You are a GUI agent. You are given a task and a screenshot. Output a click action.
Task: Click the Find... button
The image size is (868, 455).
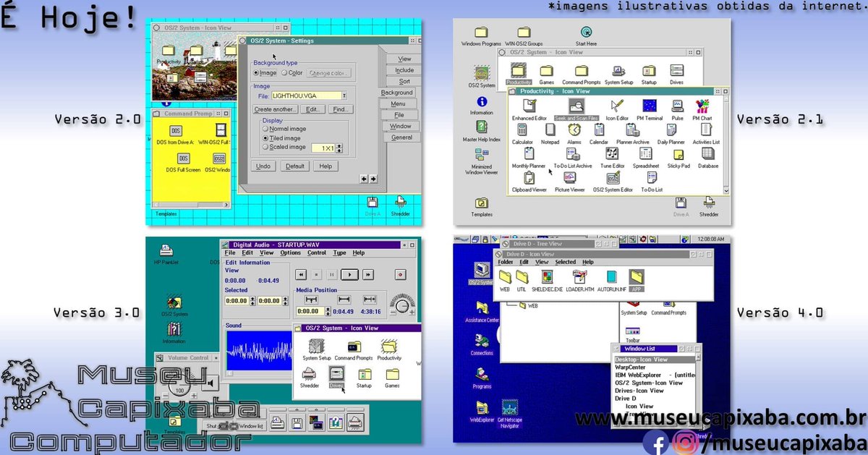pos(339,109)
